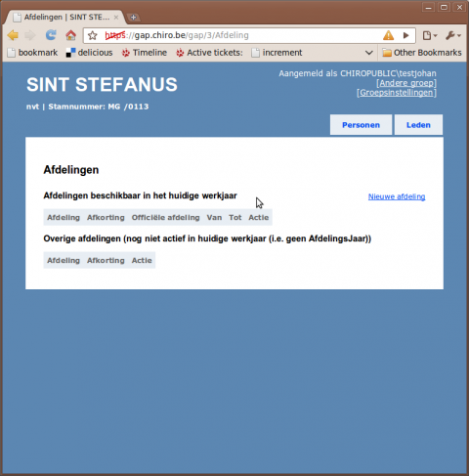Click the SINT STEFANUS title
The image size is (469, 476).
[102, 85]
